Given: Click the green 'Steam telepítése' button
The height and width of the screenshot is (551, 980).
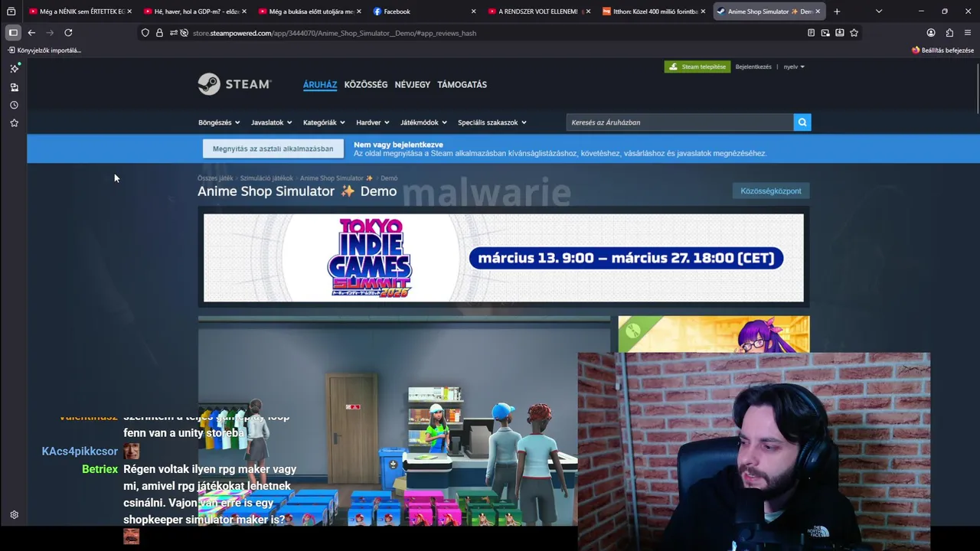Looking at the screenshot, I should (x=697, y=67).
